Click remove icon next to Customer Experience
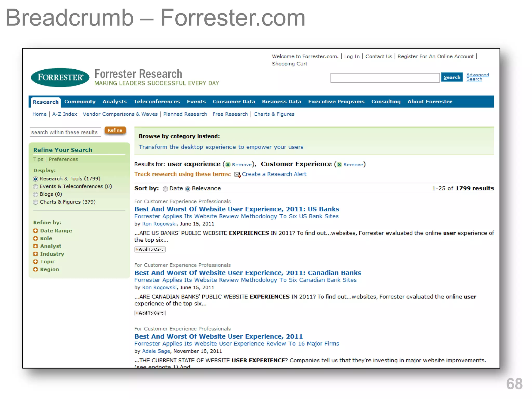Image resolution: width=532 pixels, height=399 pixels. tap(339, 164)
